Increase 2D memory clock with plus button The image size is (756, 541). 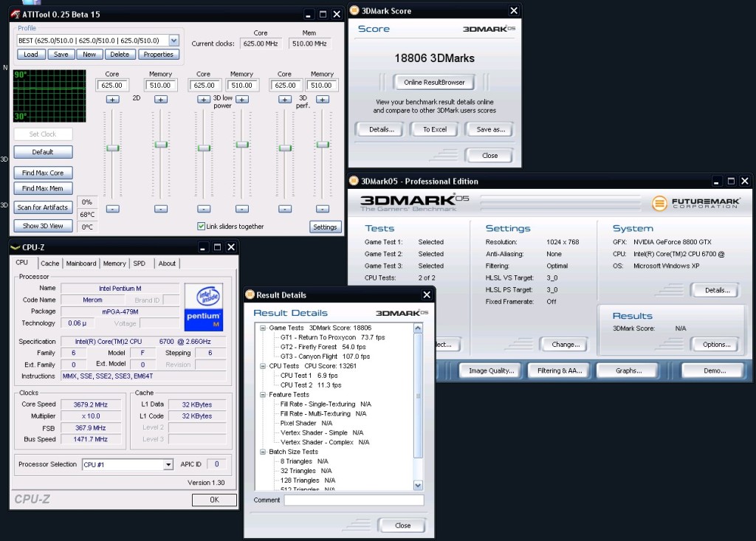pos(160,100)
